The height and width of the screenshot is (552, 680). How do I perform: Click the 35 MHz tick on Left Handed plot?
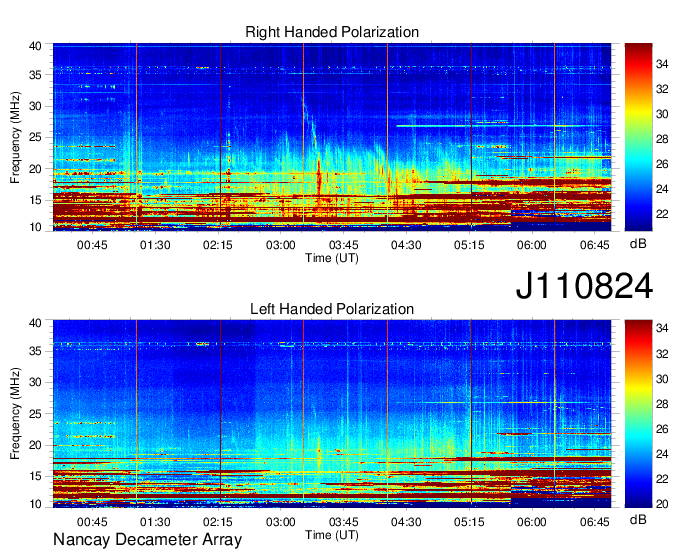coord(35,351)
